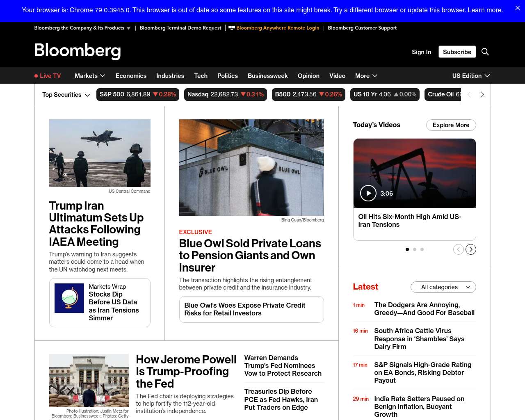Open the US Edition selector
Screen dimensions: 525x420
471,76
